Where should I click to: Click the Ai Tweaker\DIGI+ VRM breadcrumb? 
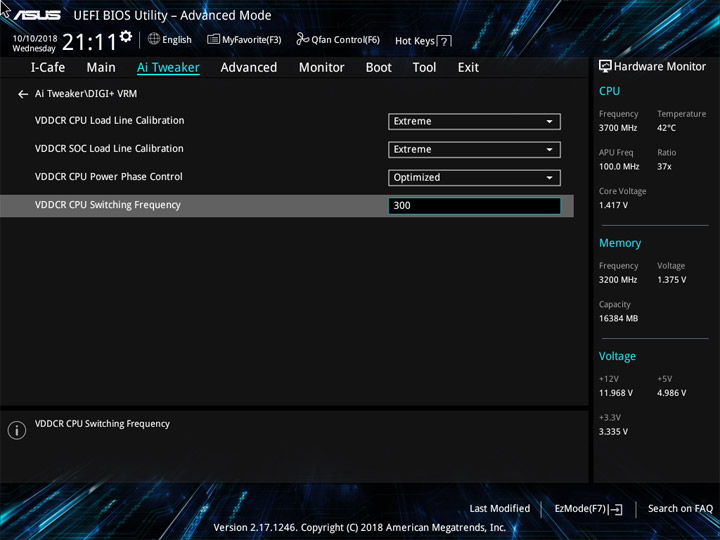click(86, 94)
